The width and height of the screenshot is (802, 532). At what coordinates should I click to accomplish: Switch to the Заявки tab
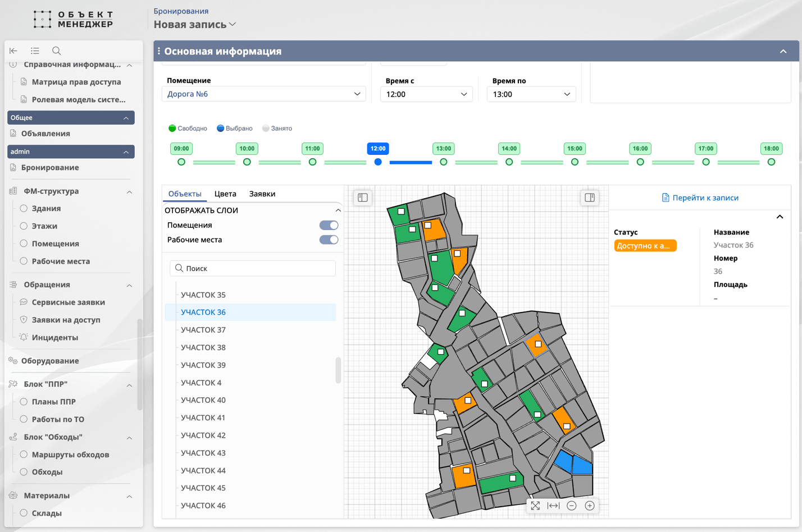click(x=262, y=194)
